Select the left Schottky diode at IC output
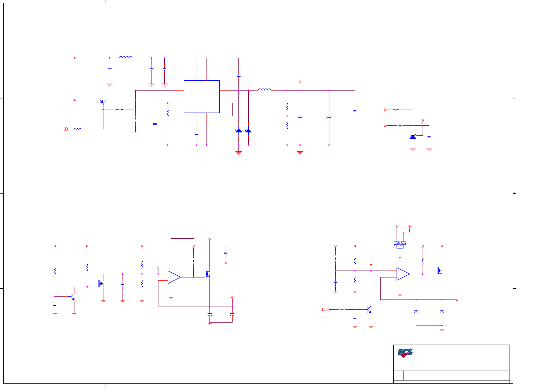The width and height of the screenshot is (555, 392). 239,130
